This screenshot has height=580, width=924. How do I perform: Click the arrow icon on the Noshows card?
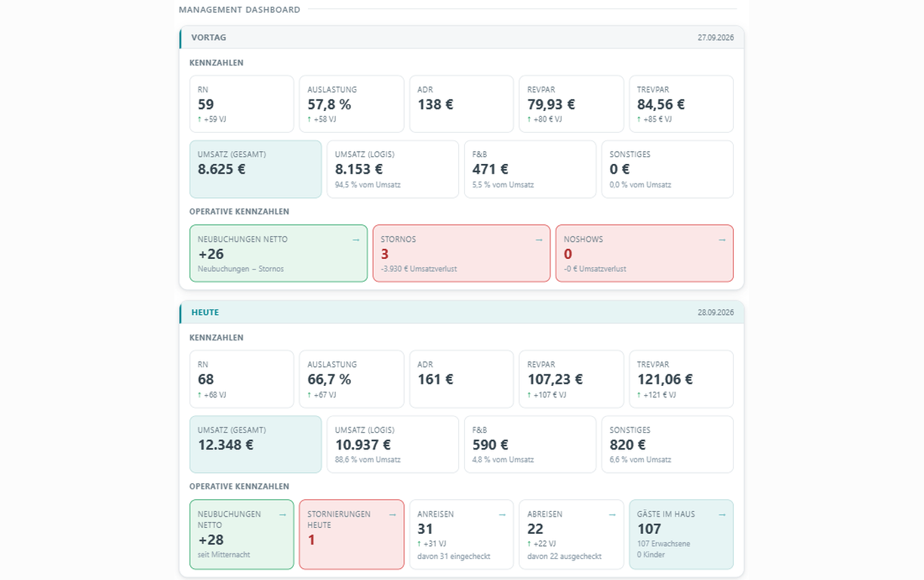(x=722, y=239)
